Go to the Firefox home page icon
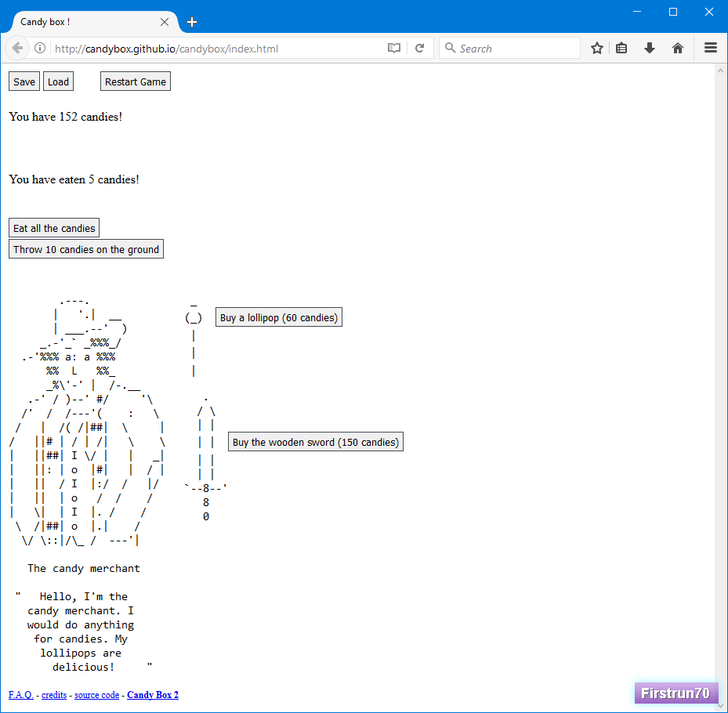This screenshot has height=713, width=728. tap(678, 49)
